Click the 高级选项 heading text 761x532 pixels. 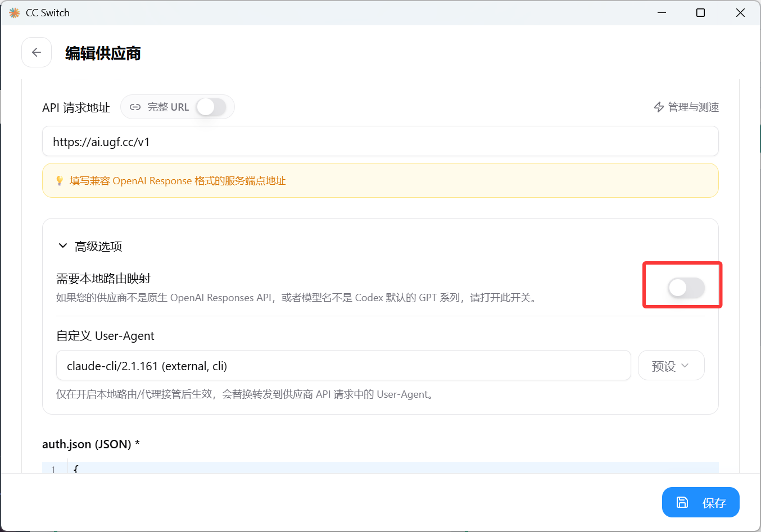point(98,247)
